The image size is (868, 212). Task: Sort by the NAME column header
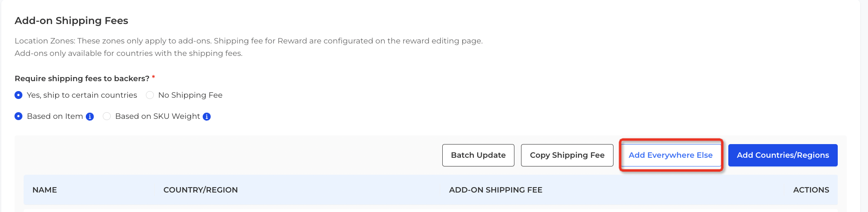click(45, 190)
